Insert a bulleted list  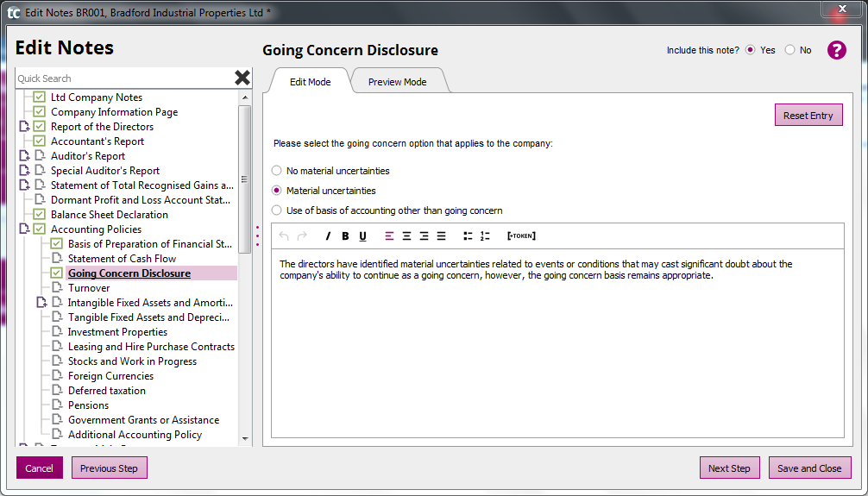pos(468,236)
